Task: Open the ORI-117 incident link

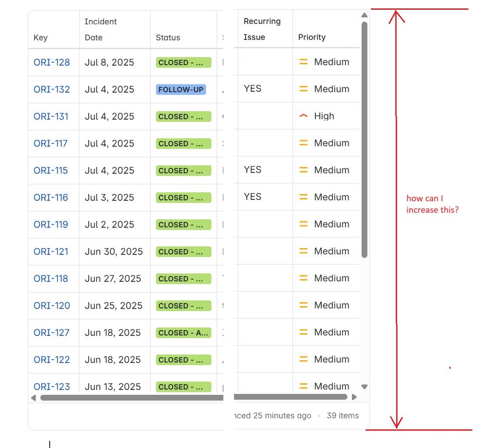Action: pyautogui.click(x=50, y=143)
